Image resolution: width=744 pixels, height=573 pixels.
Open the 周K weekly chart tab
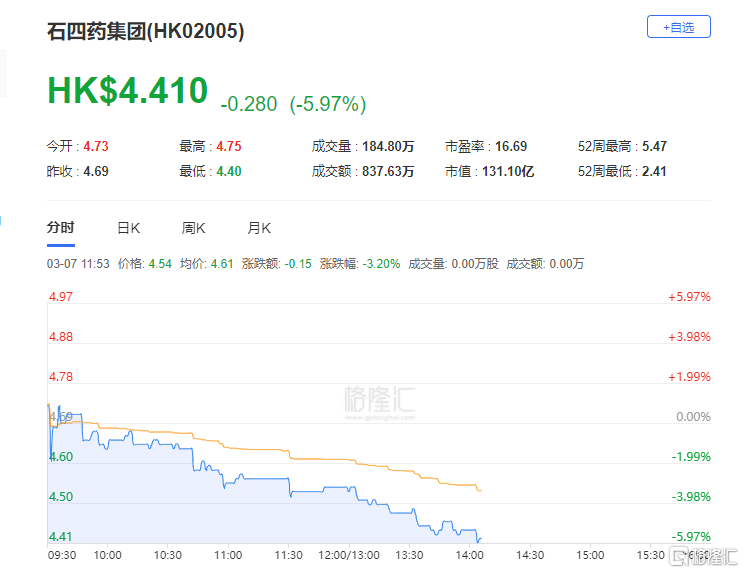pyautogui.click(x=193, y=228)
